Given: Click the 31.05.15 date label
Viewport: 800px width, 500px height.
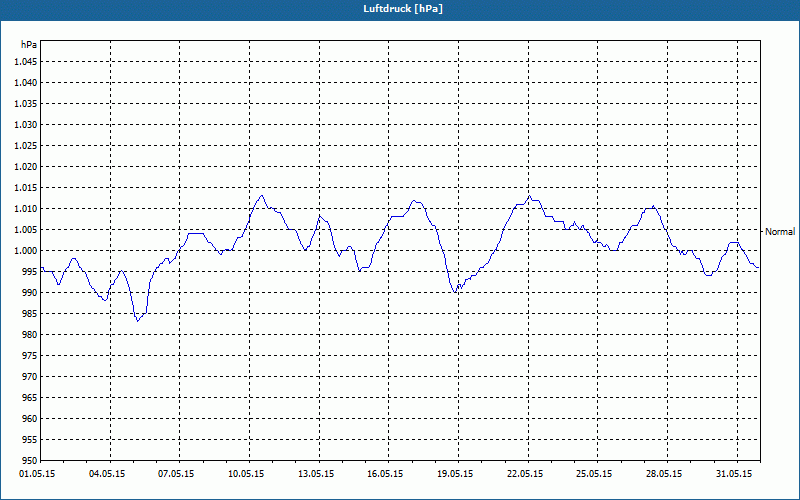Looking at the screenshot, I should (x=735, y=474).
